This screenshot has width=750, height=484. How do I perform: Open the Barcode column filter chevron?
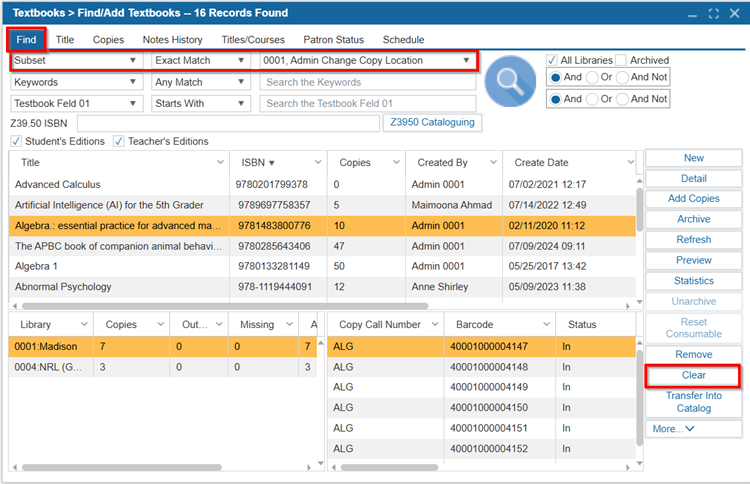(546, 324)
